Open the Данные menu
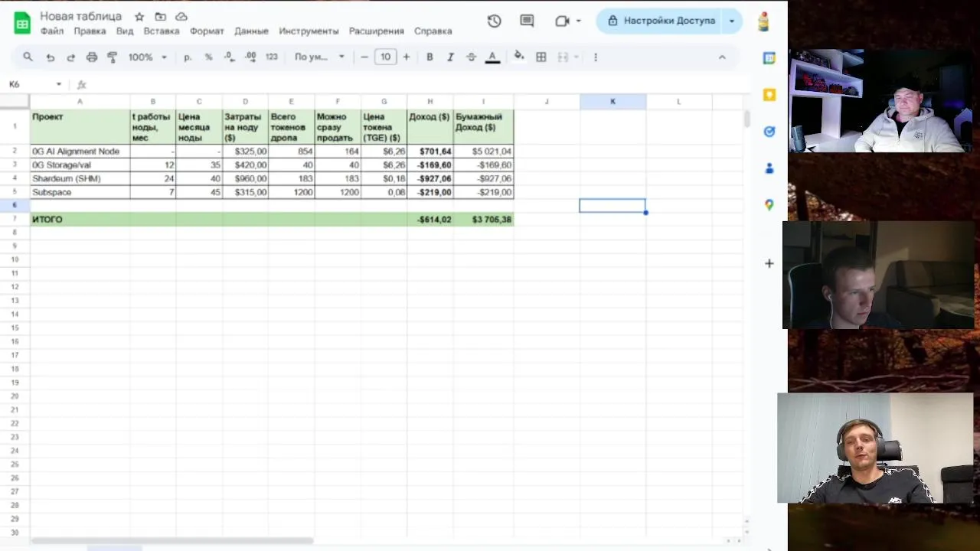The width and height of the screenshot is (980, 551). (x=251, y=31)
